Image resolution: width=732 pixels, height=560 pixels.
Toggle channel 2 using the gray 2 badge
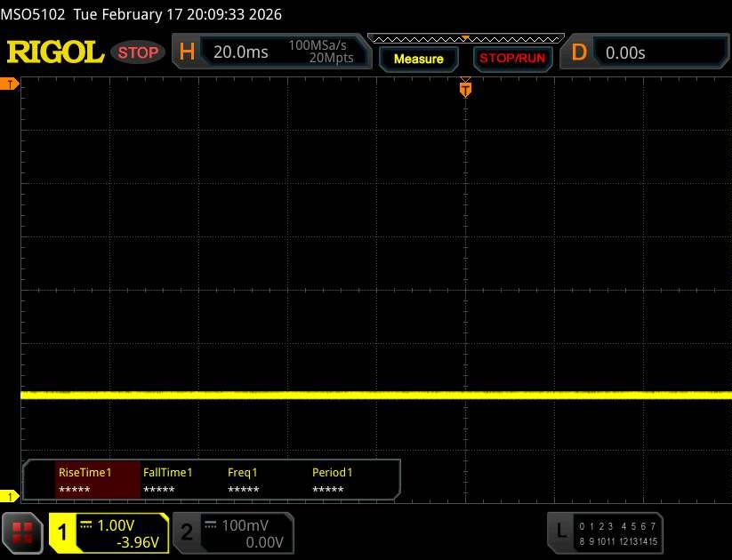tap(186, 532)
